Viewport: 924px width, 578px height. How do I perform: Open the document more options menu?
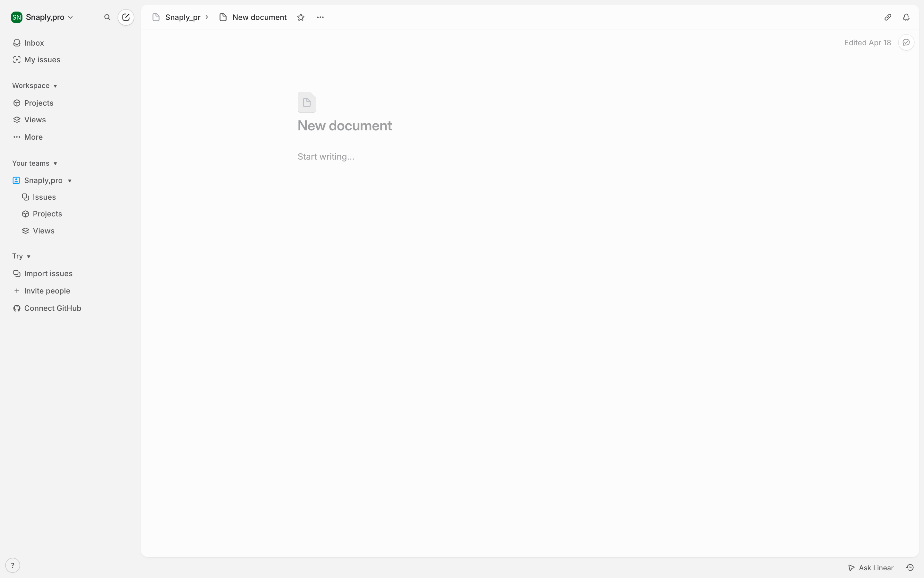[320, 17]
